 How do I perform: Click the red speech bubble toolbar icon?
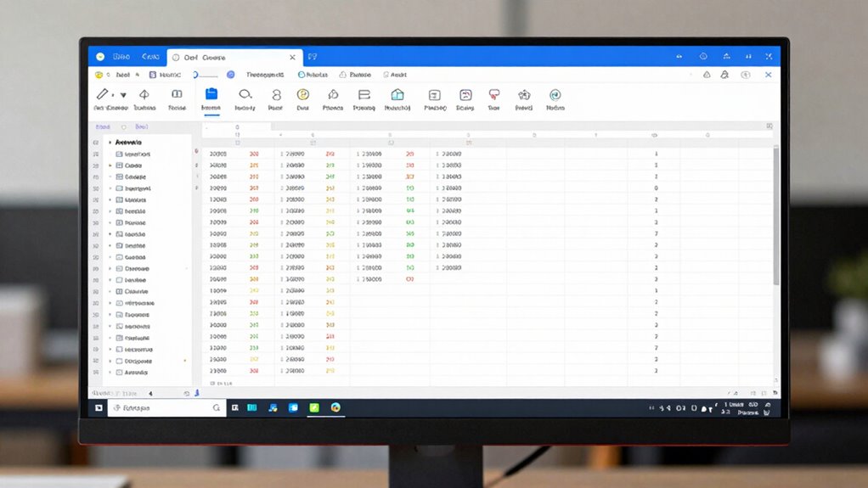494,95
